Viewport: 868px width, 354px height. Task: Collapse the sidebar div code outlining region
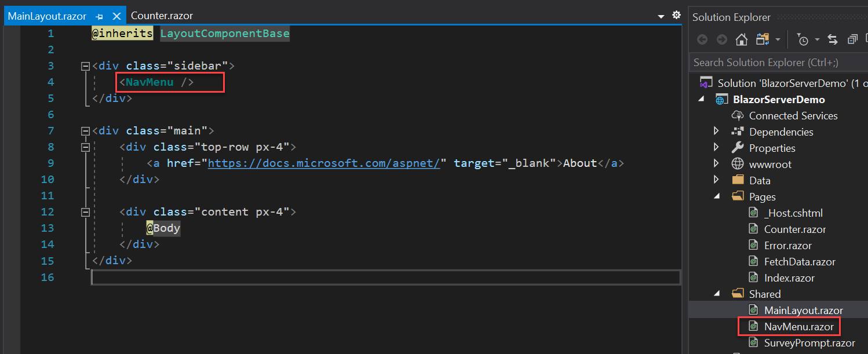coord(85,65)
